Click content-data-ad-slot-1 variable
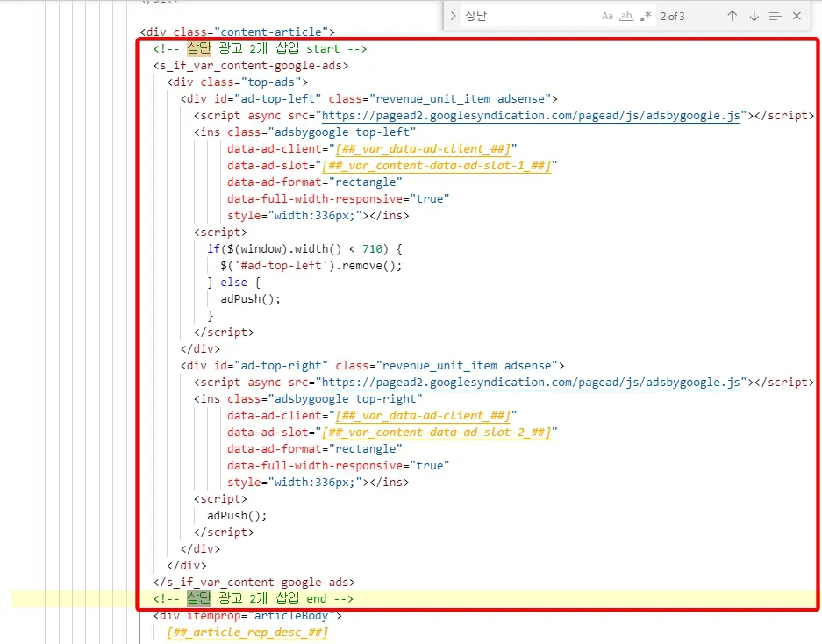Screen dimensions: 822x644 436,166
